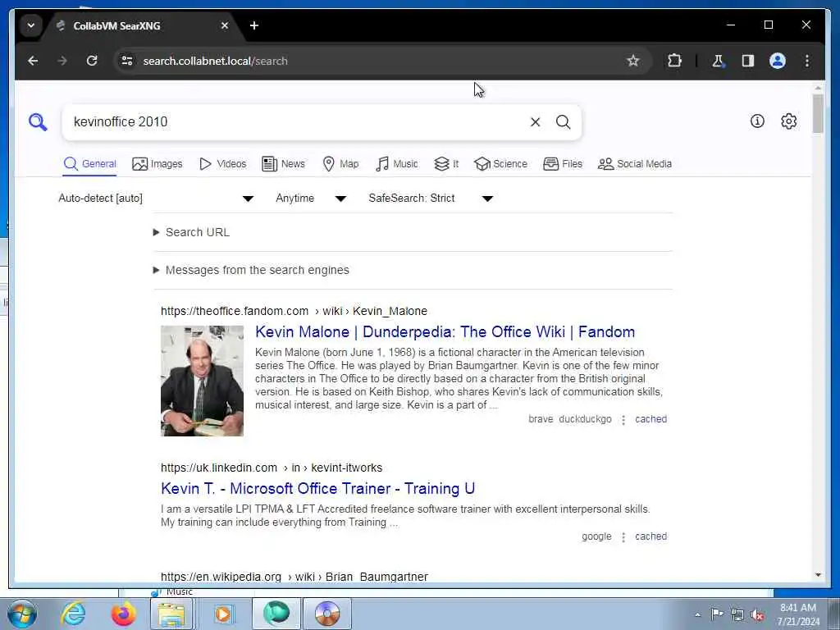Go back using the browser back arrow
Screen dimensions: 840x630
click(33, 61)
